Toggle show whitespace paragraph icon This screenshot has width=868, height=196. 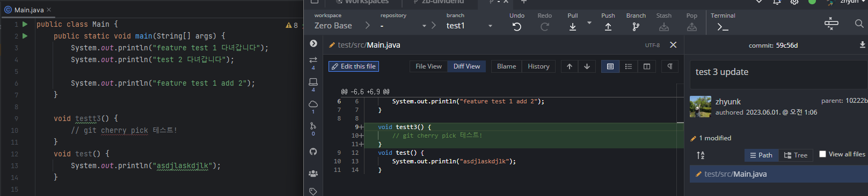pyautogui.click(x=670, y=66)
